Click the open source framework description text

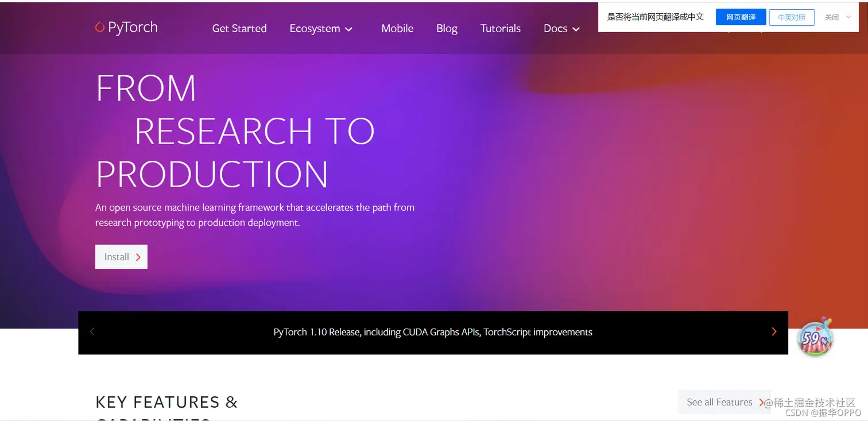[255, 215]
